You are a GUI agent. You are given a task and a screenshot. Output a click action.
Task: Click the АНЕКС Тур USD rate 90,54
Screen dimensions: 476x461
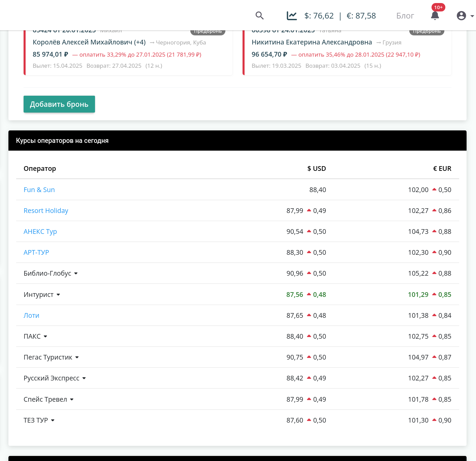(295, 232)
